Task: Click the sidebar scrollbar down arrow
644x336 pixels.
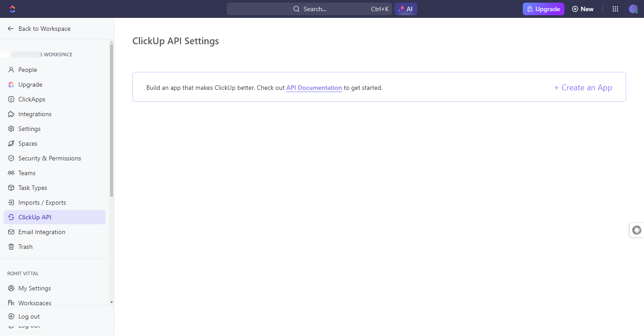Action: point(111,302)
